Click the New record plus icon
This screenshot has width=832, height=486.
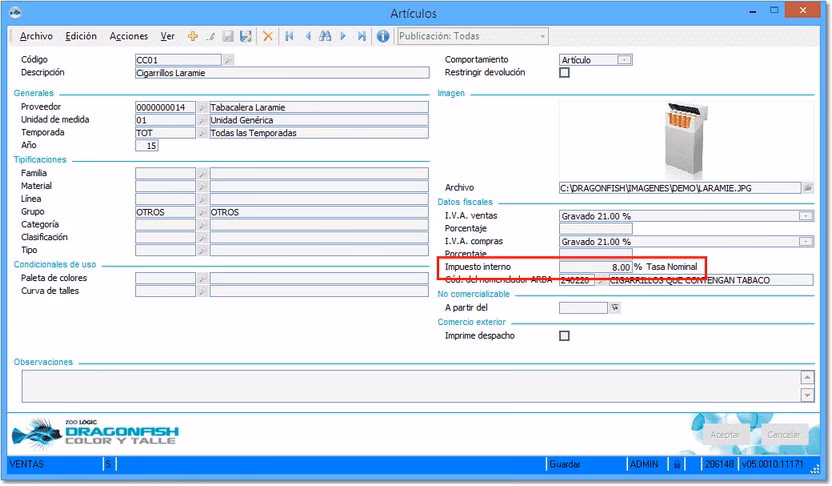pos(192,36)
